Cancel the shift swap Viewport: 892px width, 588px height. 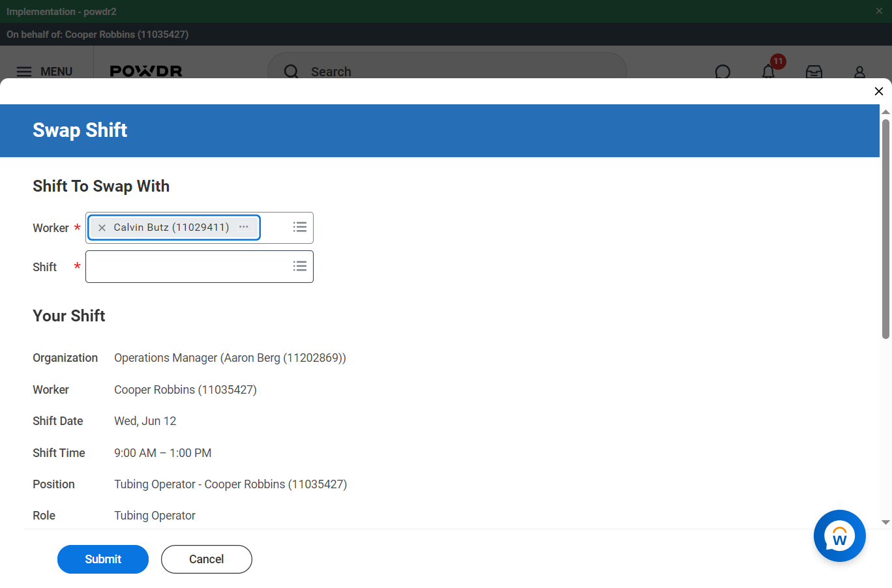click(207, 559)
